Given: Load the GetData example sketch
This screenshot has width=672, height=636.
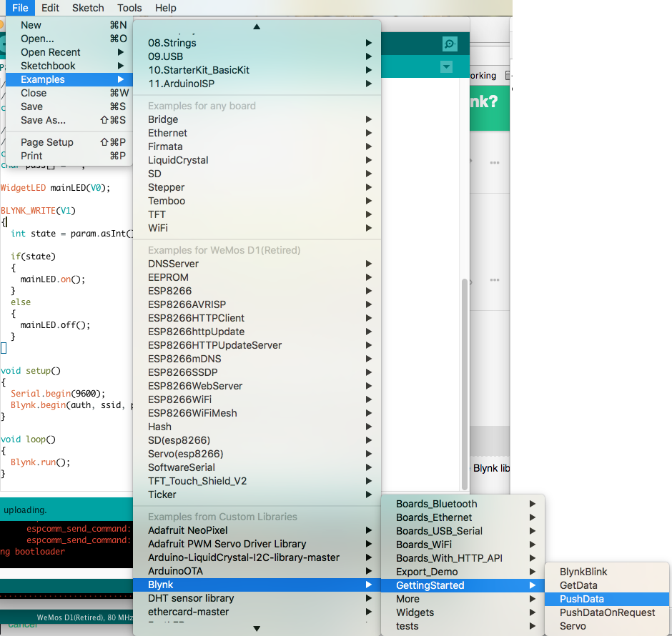Looking at the screenshot, I should tap(607, 585).
